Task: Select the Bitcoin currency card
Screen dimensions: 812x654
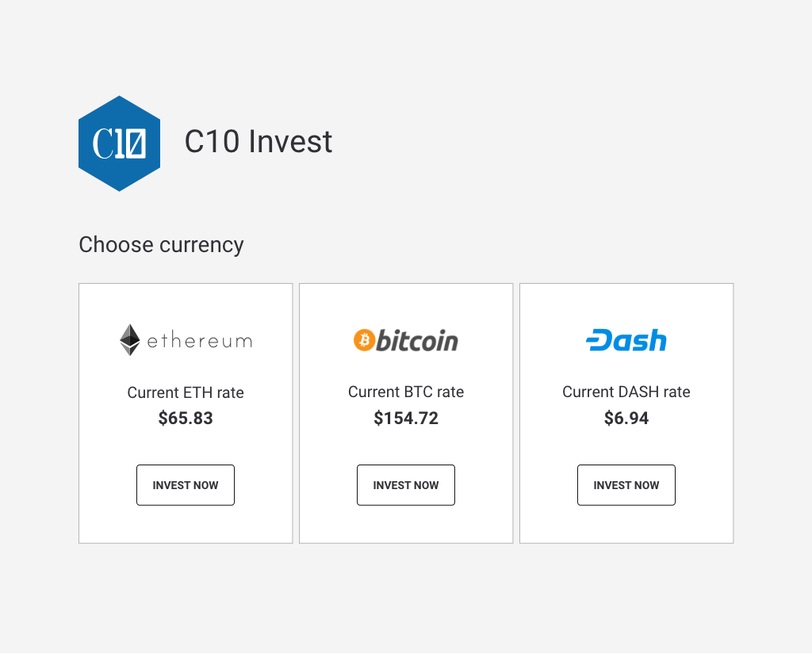Action: (x=406, y=413)
